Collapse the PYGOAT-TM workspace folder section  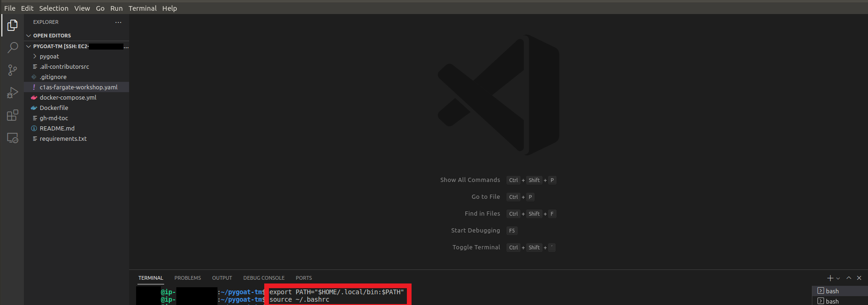point(76,46)
